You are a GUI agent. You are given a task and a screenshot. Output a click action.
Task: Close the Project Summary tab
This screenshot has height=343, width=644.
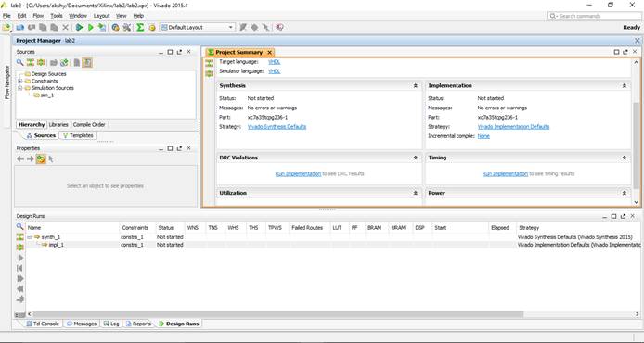(270, 53)
